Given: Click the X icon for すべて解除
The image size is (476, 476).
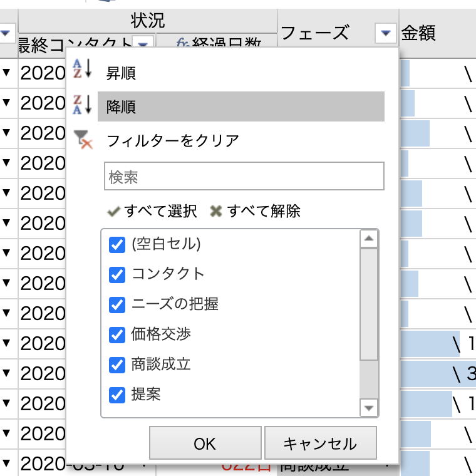Looking at the screenshot, I should click(x=216, y=212).
